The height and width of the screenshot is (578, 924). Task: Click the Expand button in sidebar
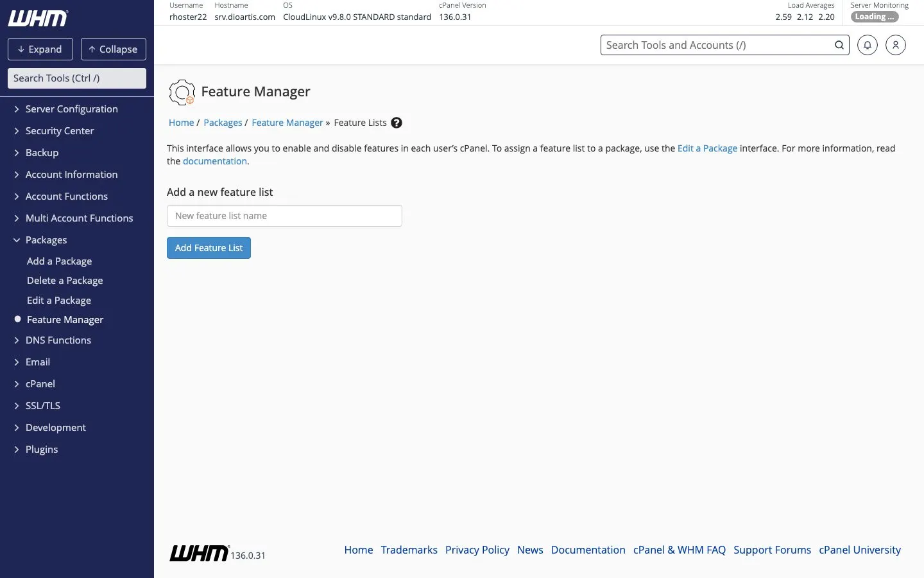click(x=40, y=49)
